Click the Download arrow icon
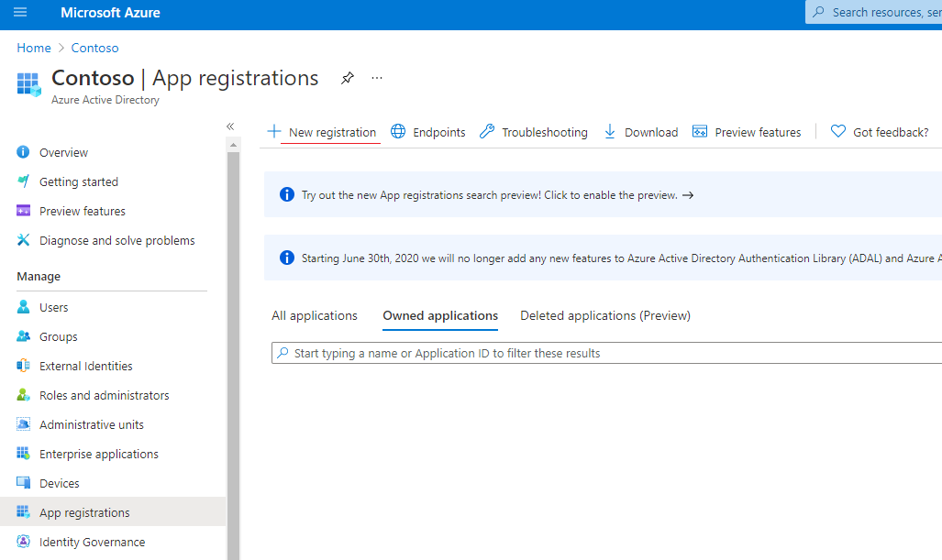The width and height of the screenshot is (942, 560). tap(610, 131)
